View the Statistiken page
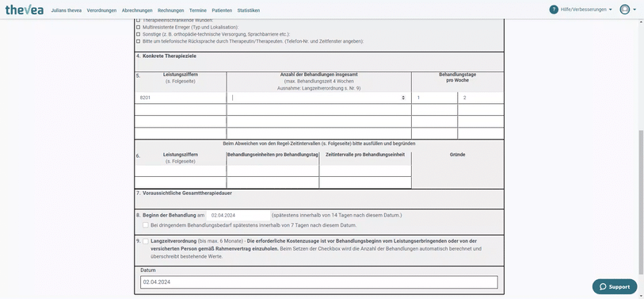Viewport: 644px width, 299px height. [x=249, y=10]
